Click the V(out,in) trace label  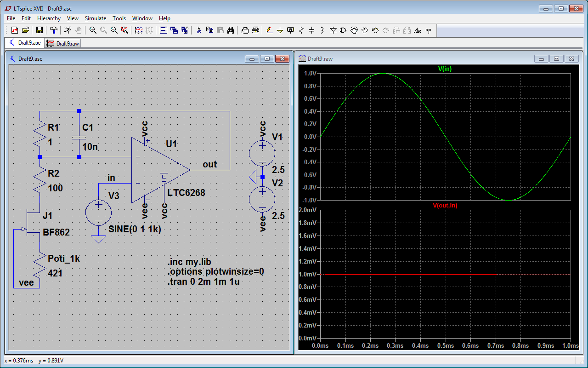point(445,205)
